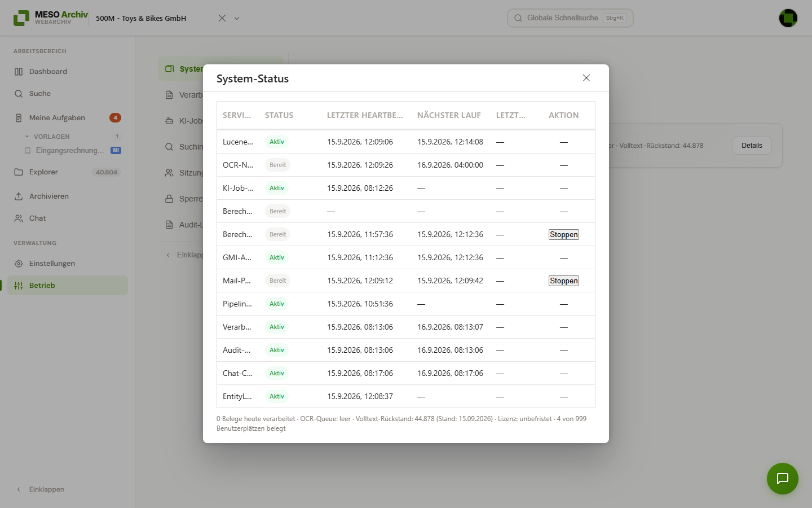
Task: Expand the company selector dropdown
Action: tap(237, 18)
